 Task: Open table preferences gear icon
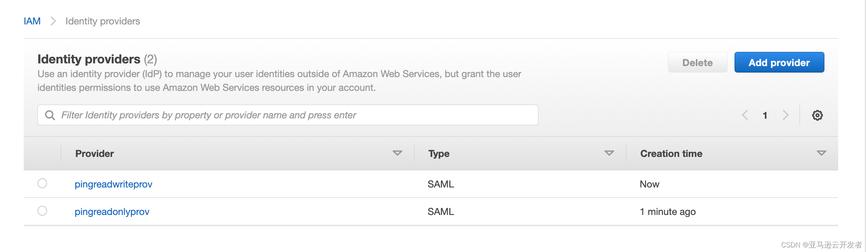pos(817,115)
